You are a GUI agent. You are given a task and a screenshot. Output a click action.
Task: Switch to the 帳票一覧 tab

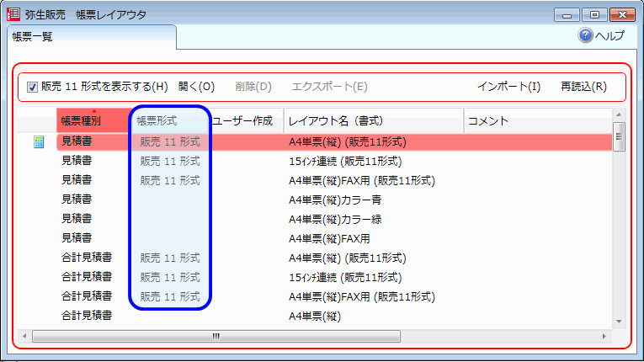point(92,37)
